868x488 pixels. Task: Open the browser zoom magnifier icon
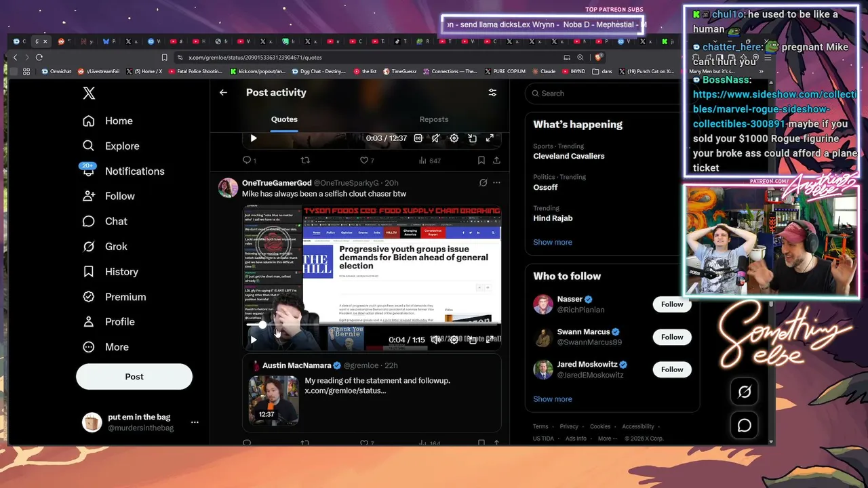click(580, 58)
